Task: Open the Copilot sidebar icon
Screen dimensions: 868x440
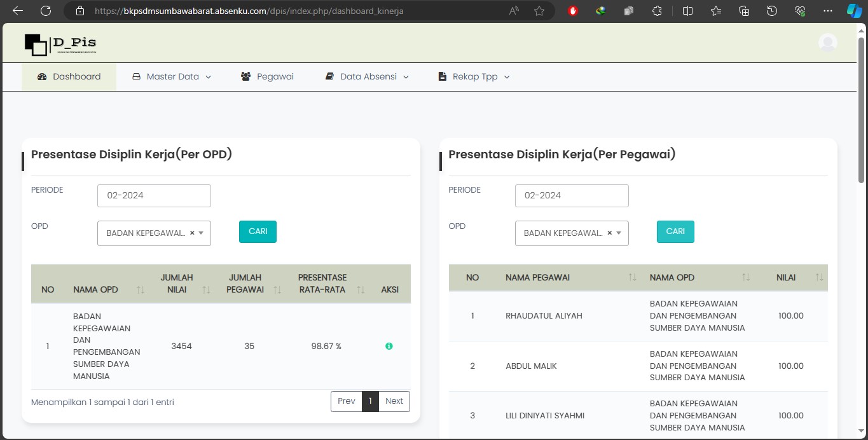Action: coord(854,11)
